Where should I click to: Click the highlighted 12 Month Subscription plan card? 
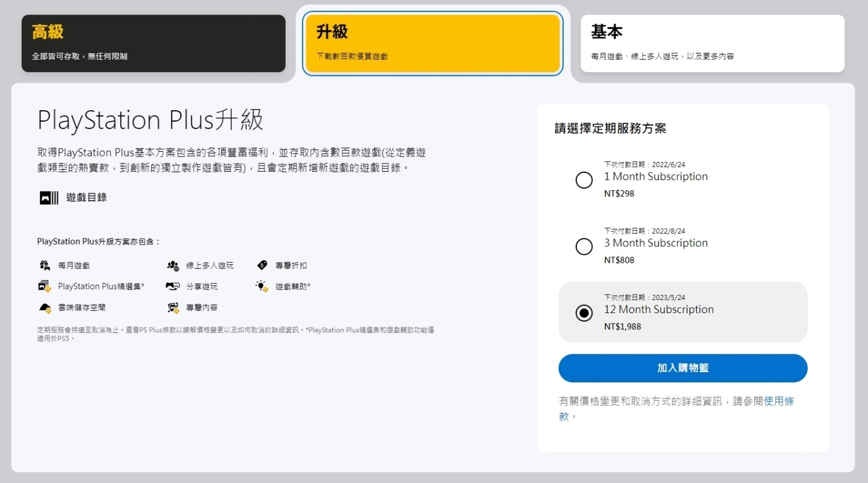click(x=683, y=313)
